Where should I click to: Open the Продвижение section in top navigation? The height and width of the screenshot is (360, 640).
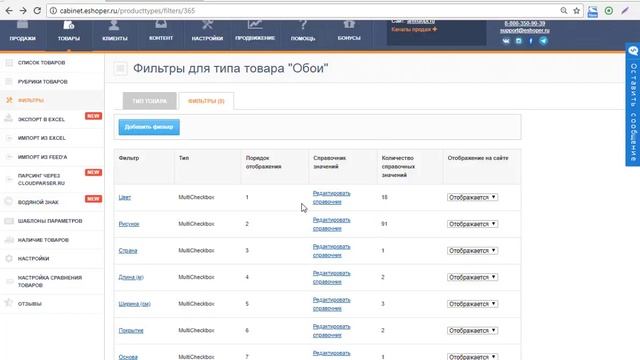coord(255,31)
